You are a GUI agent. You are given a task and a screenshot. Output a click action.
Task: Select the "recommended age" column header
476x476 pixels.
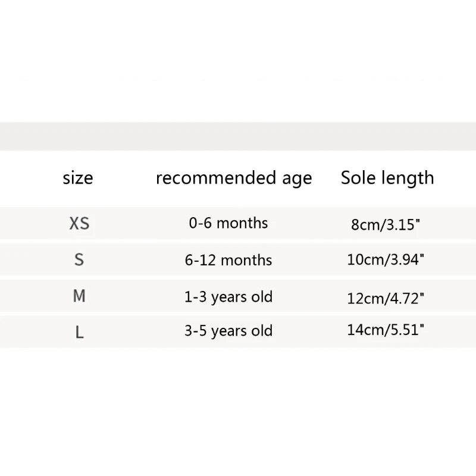(x=233, y=178)
